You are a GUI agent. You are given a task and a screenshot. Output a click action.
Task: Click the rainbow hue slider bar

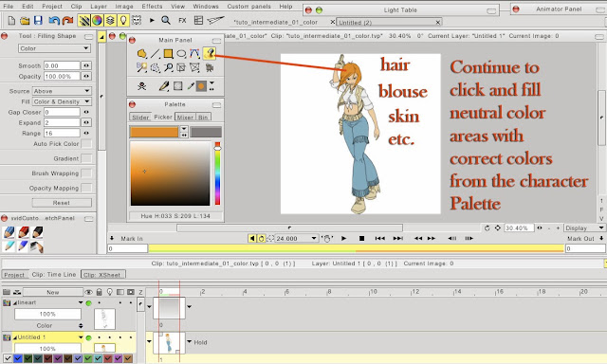[x=217, y=173]
